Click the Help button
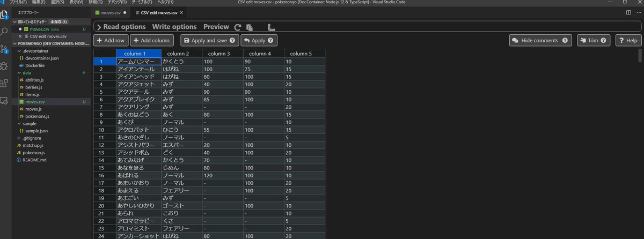Viewport: 644px width, 239px height. (x=628, y=40)
